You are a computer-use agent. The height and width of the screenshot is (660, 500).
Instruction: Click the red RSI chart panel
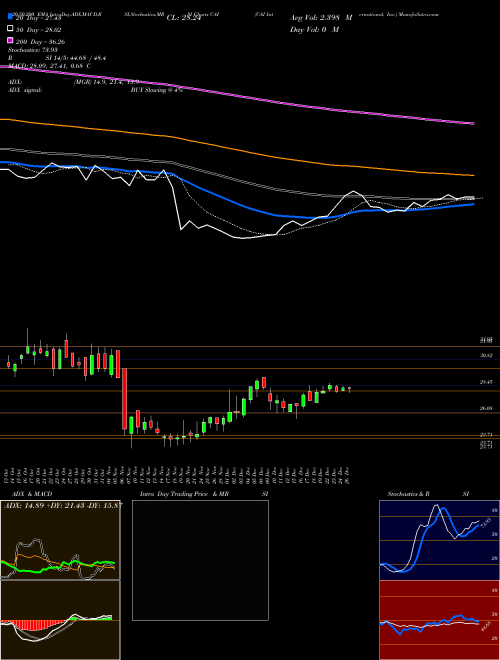[x=439, y=620]
